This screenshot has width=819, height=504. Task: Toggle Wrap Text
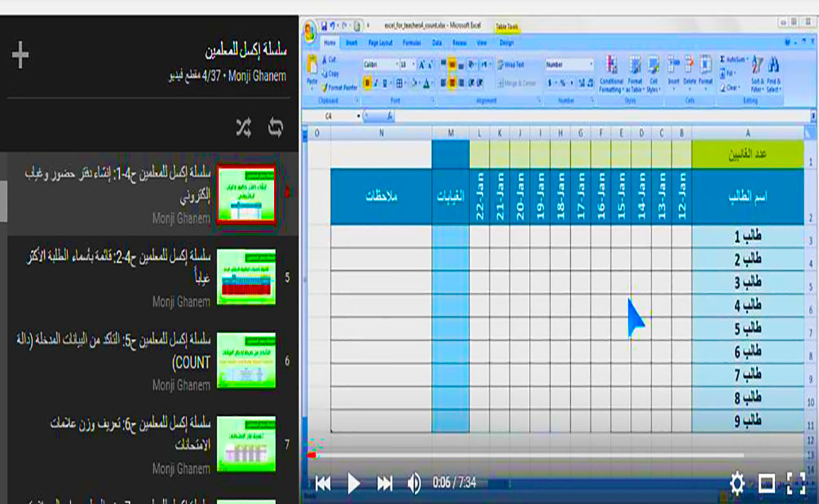tap(511, 64)
